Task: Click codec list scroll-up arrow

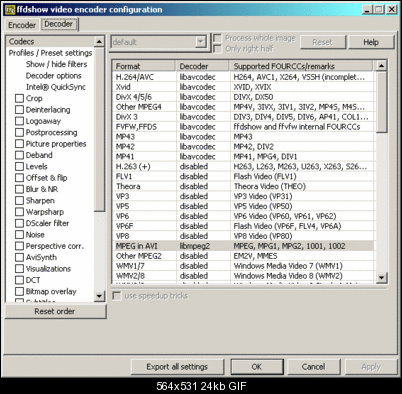Action: point(381,66)
